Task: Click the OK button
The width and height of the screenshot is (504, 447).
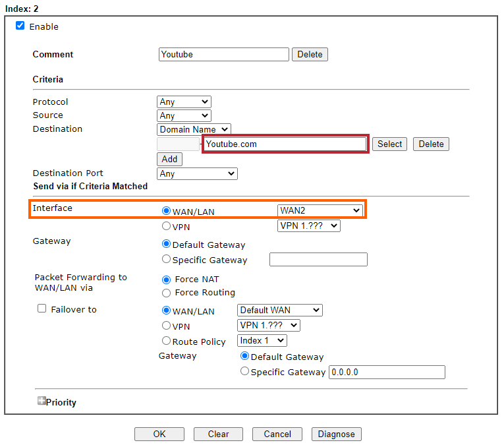Action: [x=159, y=434]
